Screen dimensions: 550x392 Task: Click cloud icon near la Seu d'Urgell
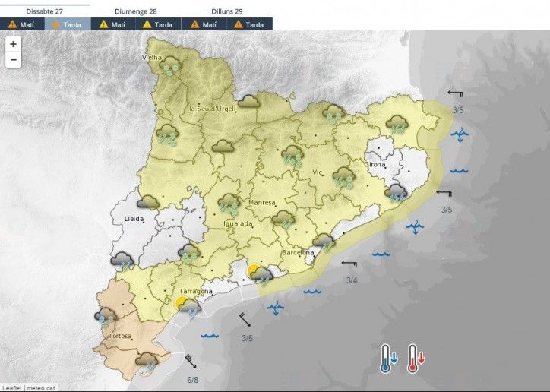coord(249,101)
